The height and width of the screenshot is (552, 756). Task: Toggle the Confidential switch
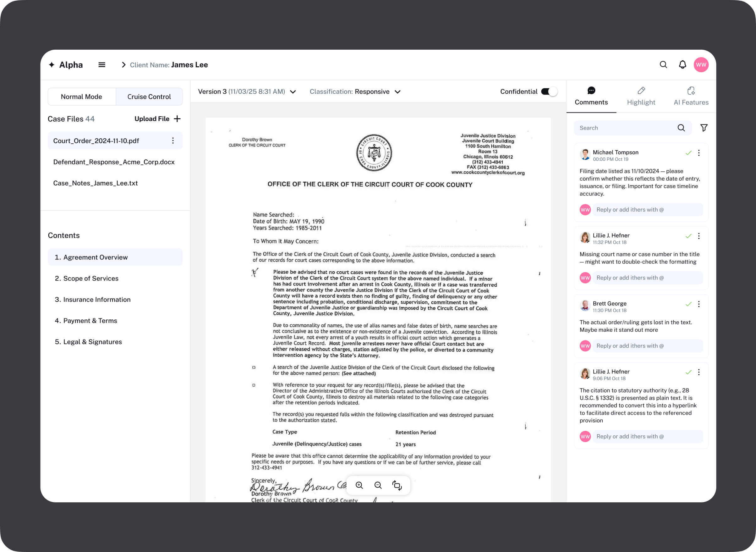(549, 91)
